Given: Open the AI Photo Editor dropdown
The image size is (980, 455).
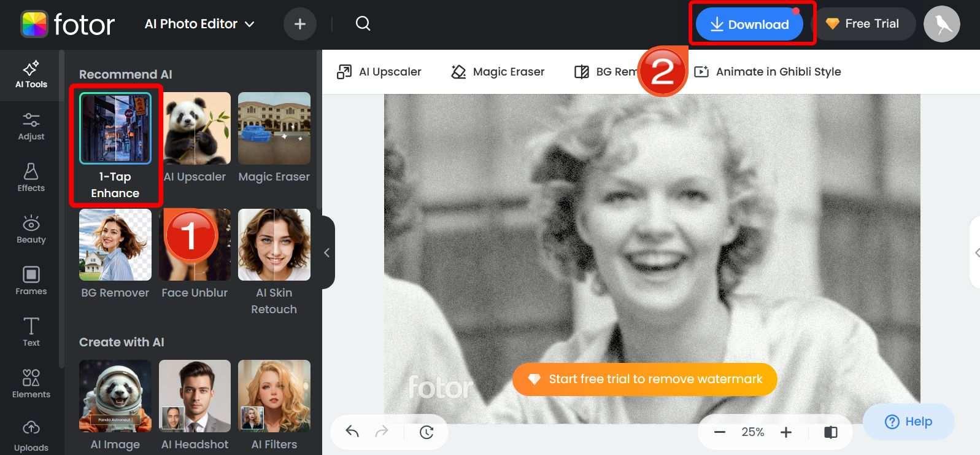Looking at the screenshot, I should coord(199,24).
